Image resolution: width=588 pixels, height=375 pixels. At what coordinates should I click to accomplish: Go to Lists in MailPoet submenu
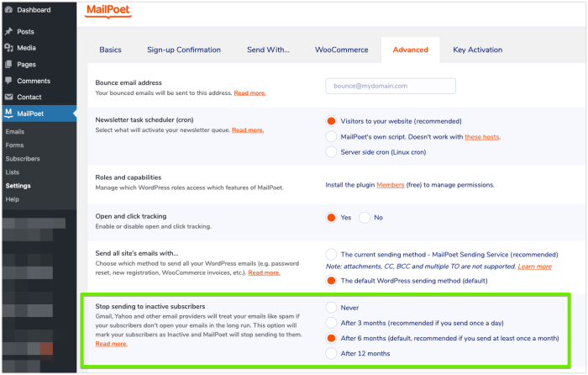point(12,172)
